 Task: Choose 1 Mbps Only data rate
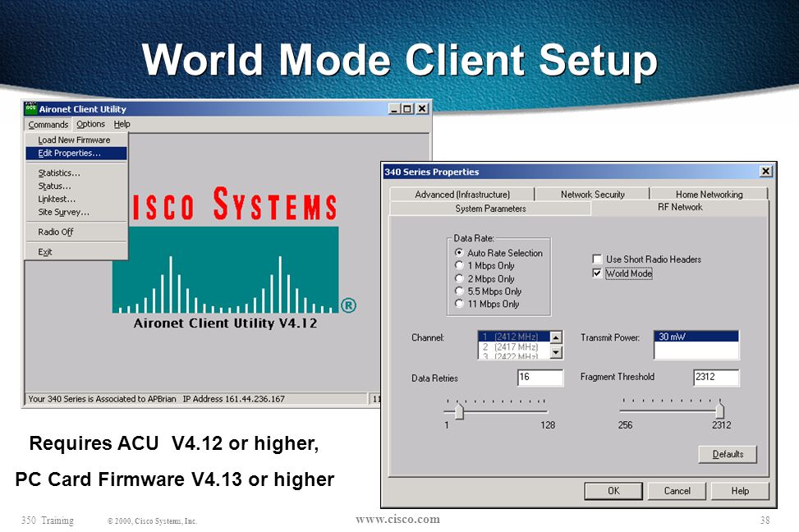(459, 265)
